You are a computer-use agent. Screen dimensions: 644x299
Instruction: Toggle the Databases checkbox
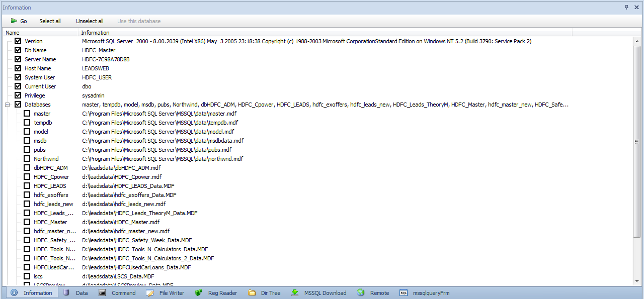18,105
